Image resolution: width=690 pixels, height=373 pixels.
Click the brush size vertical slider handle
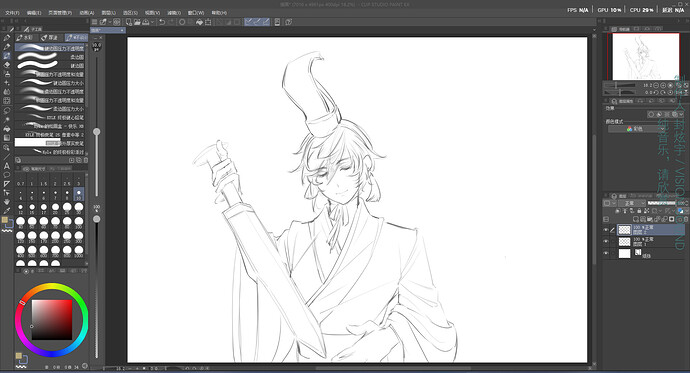click(x=96, y=132)
